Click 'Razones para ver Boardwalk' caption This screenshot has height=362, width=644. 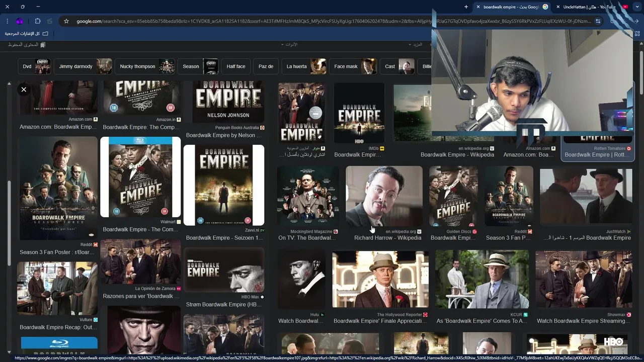point(141,296)
